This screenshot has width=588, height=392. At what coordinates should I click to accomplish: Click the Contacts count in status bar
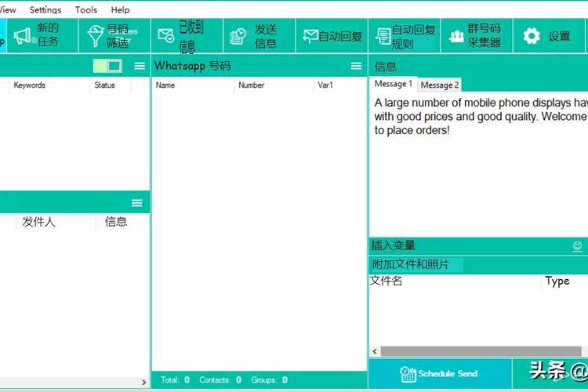coord(220,380)
